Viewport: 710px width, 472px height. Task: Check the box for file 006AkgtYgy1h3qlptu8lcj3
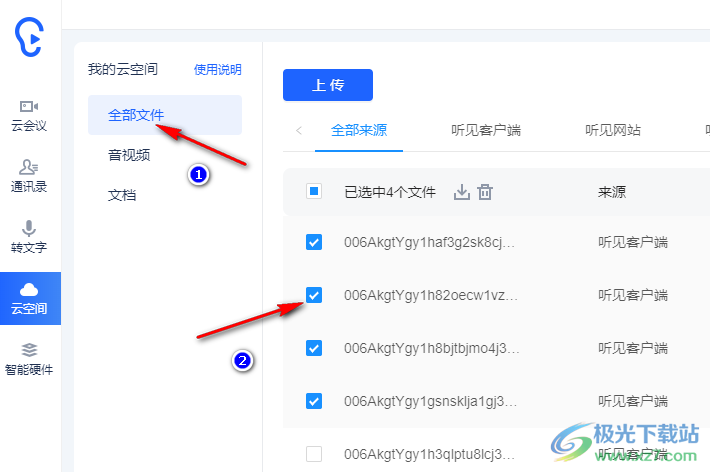(x=314, y=454)
